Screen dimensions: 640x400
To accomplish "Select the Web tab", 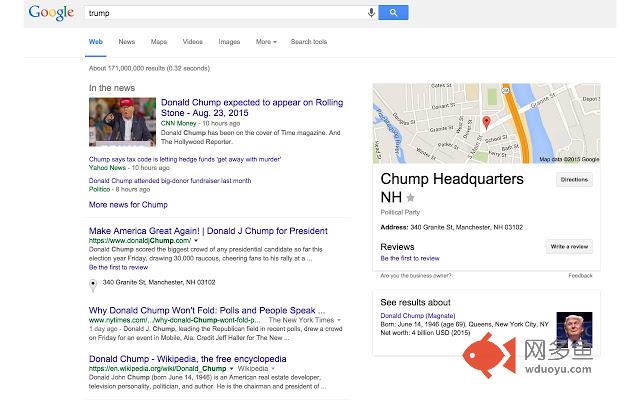I will [x=96, y=42].
